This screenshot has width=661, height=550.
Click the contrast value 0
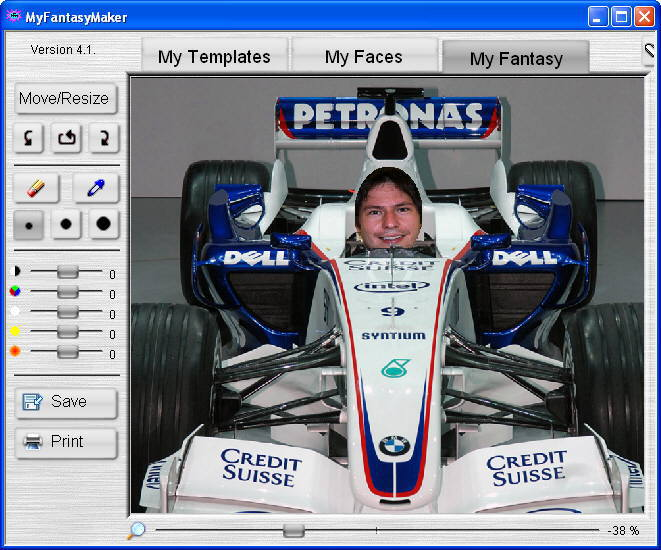[112, 275]
